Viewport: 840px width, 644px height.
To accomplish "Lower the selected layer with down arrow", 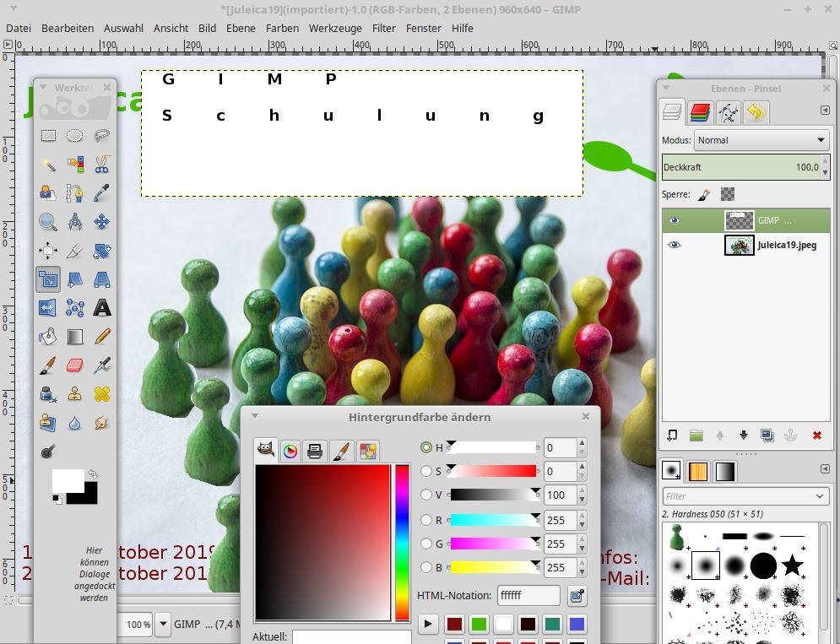I will 744,436.
